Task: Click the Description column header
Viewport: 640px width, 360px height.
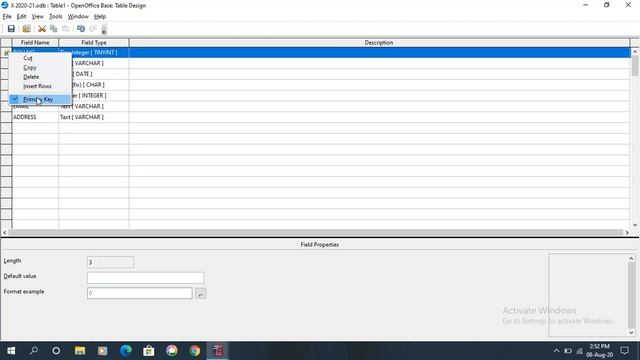Action: point(379,42)
